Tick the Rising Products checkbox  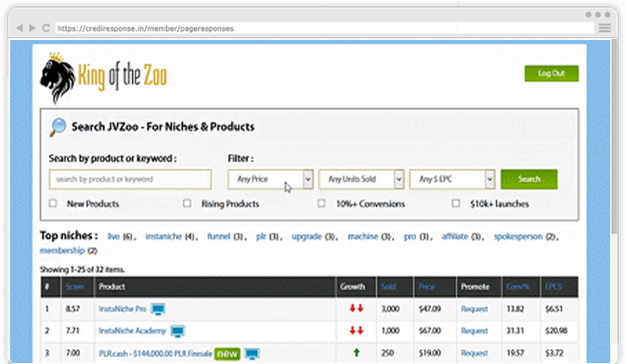(x=187, y=203)
